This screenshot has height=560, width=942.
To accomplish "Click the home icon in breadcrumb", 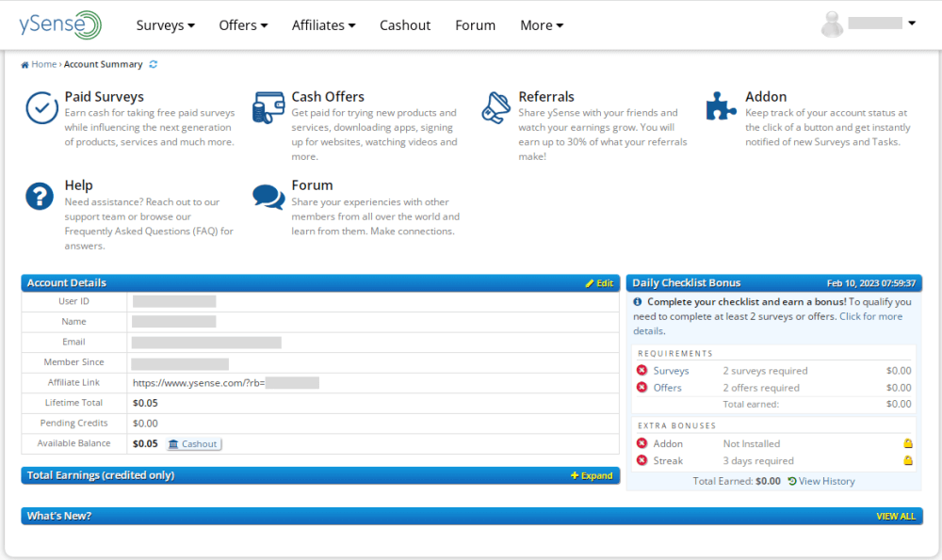I will [x=24, y=65].
